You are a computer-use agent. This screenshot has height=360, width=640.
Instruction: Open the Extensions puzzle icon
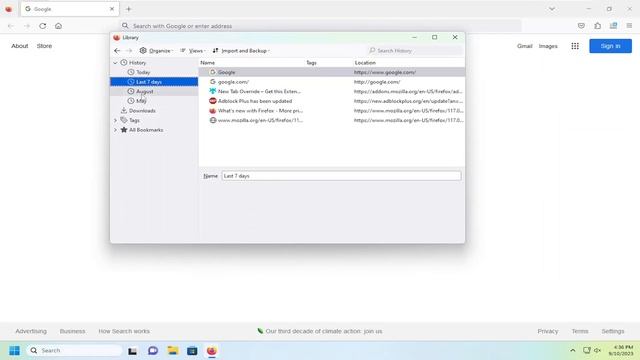pyautogui.click(x=598, y=26)
